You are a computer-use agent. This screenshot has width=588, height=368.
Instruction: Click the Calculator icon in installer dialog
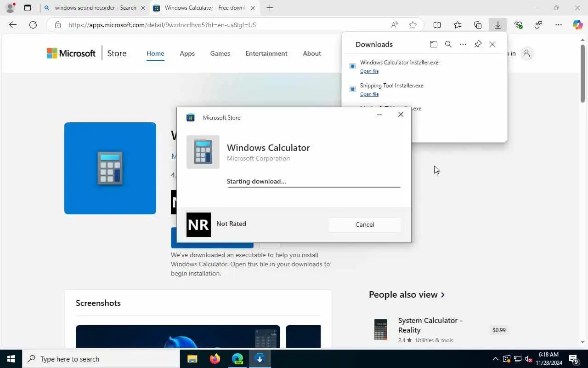[203, 152]
